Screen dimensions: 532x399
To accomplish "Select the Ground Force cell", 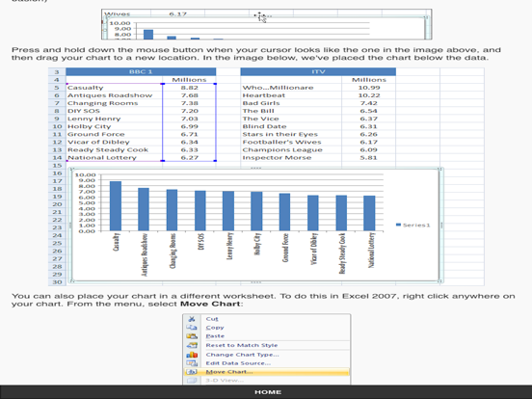I will coord(114,134).
